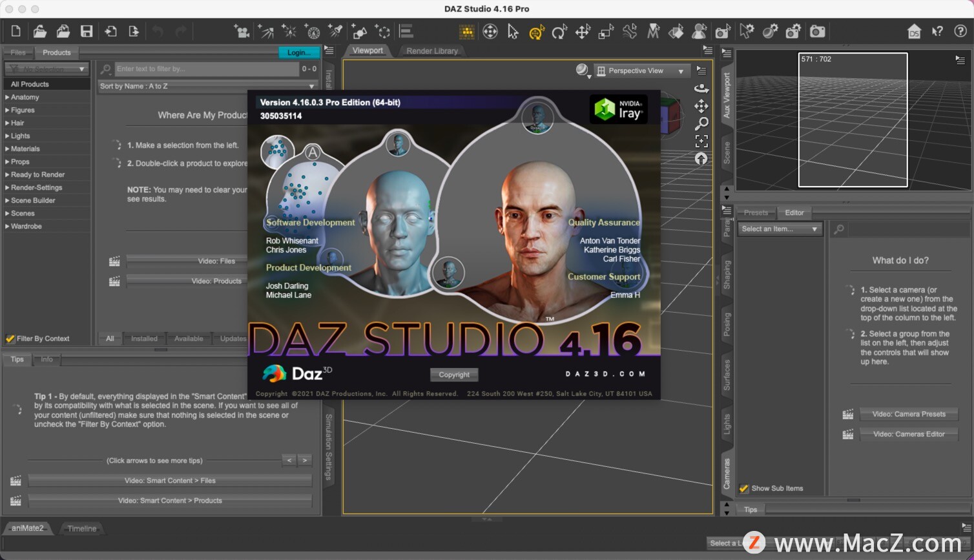
Task: Choose the Rotate tool
Action: click(559, 31)
